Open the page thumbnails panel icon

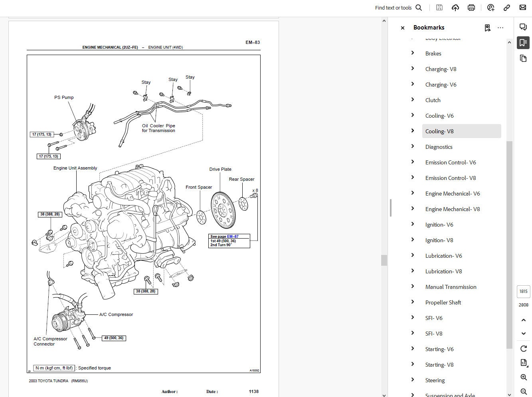point(523,58)
